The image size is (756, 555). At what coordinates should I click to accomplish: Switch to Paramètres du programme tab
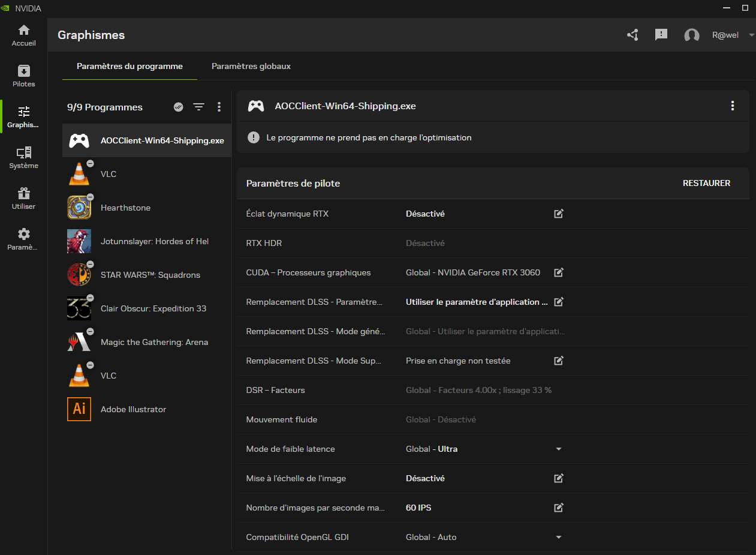click(129, 66)
